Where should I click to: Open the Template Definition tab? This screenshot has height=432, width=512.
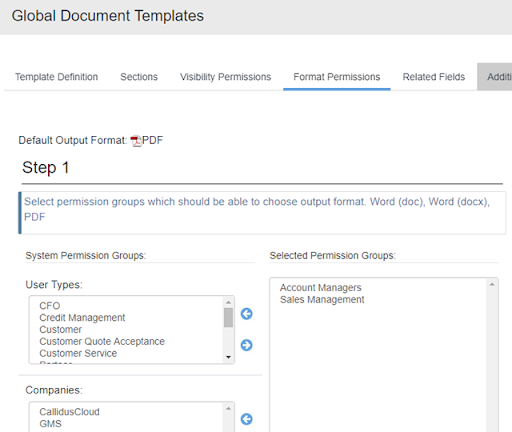click(x=56, y=77)
